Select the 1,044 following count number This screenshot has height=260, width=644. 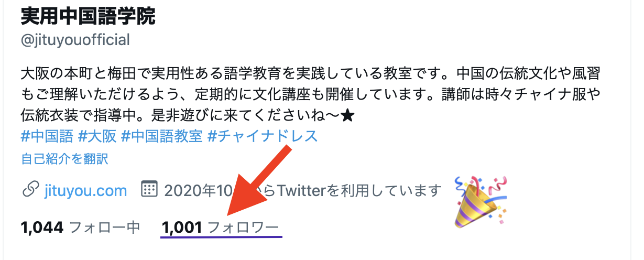(42, 227)
